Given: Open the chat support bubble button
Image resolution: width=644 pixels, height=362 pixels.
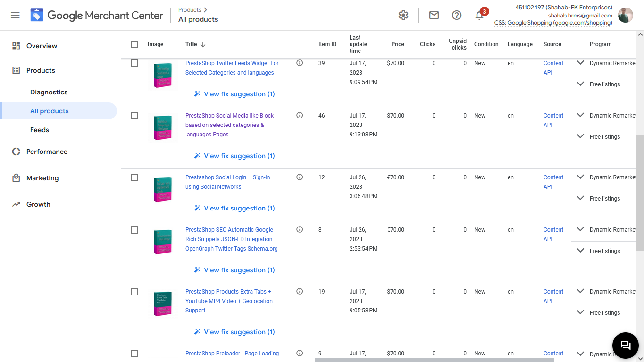Looking at the screenshot, I should click(625, 345).
